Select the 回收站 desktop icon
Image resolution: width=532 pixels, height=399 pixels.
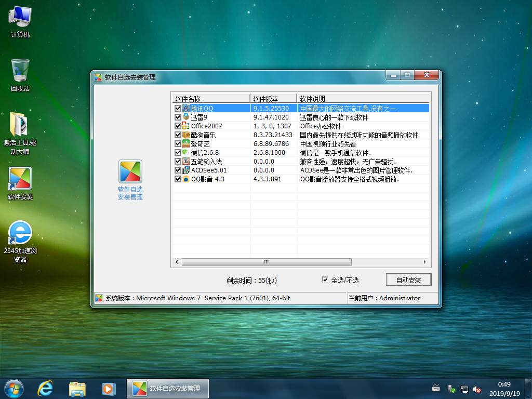(20, 76)
